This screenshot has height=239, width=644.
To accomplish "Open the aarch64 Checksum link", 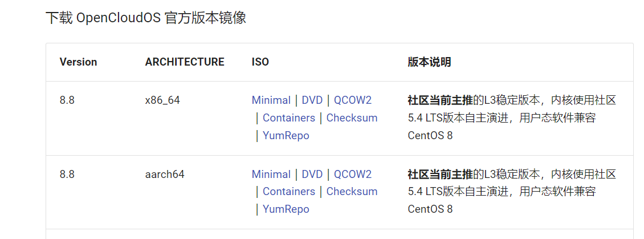I will click(x=352, y=192).
